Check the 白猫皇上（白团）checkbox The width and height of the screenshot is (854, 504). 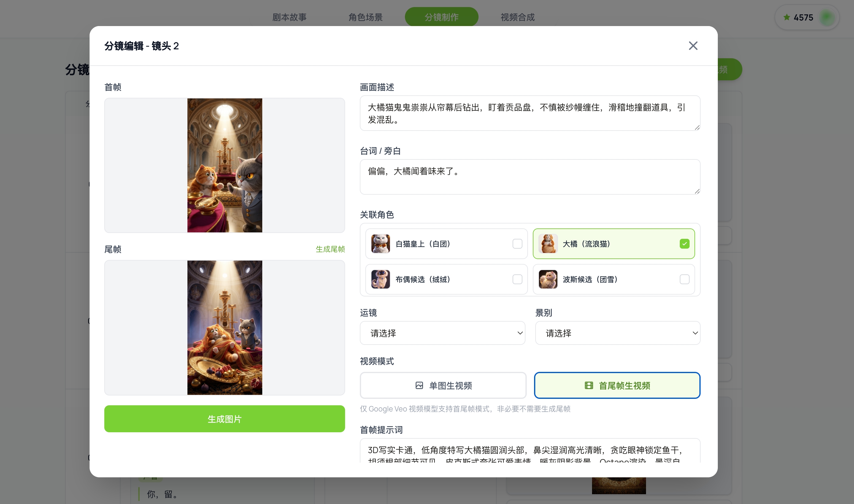pos(517,243)
